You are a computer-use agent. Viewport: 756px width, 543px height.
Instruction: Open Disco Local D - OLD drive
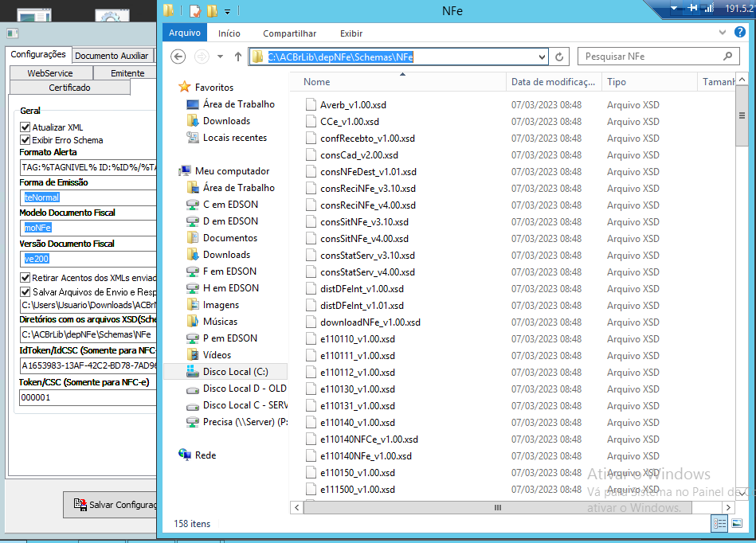click(237, 389)
